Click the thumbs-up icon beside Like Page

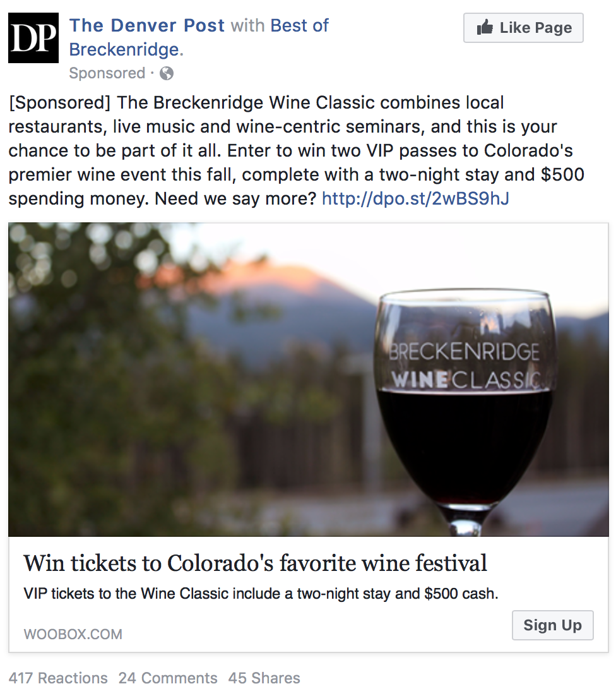(x=485, y=28)
